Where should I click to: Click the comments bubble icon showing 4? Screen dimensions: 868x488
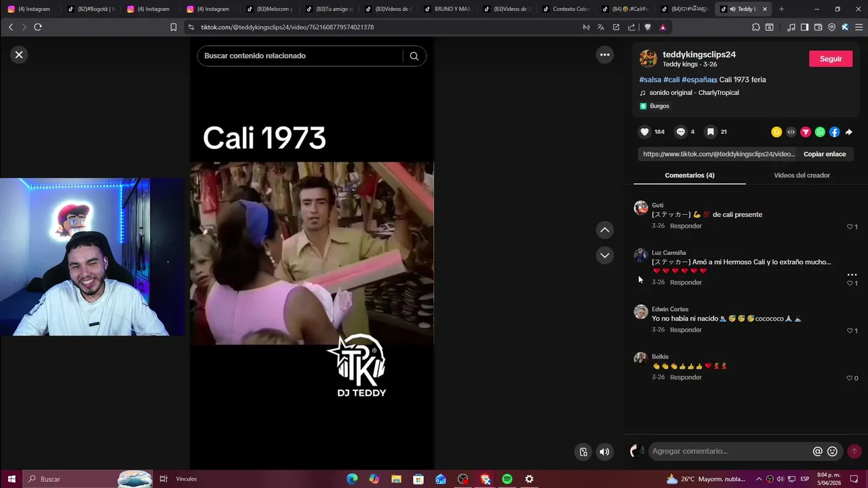pyautogui.click(x=681, y=132)
